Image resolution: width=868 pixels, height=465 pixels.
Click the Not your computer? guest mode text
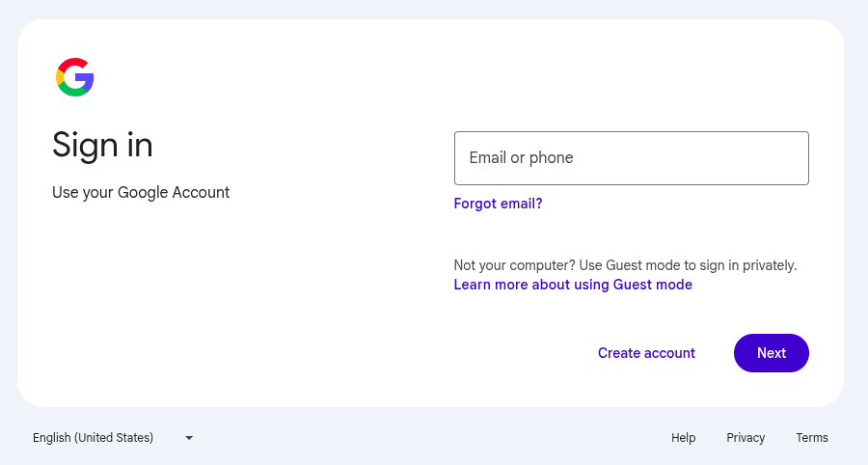point(625,265)
